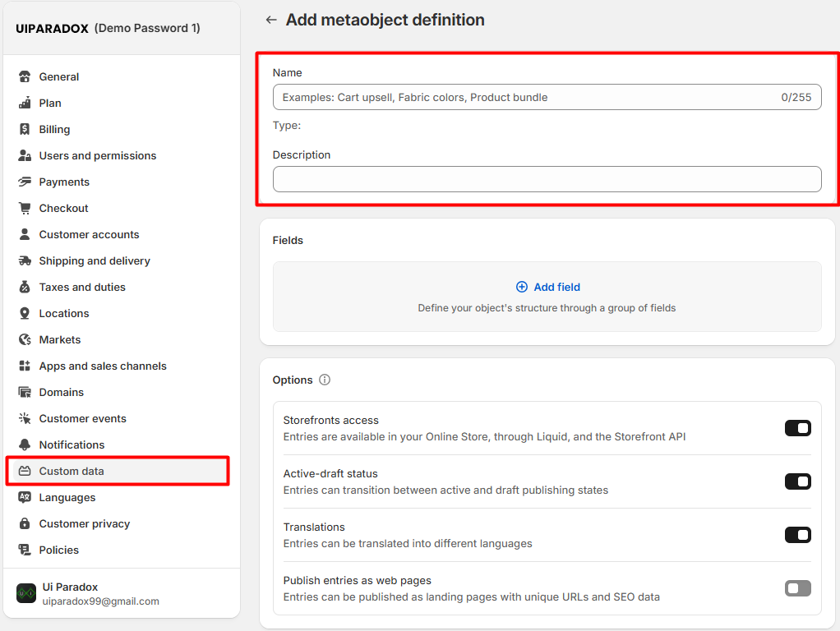Screen dimensions: 840x631
Task: Open the Policies settings link
Action: [x=59, y=550]
